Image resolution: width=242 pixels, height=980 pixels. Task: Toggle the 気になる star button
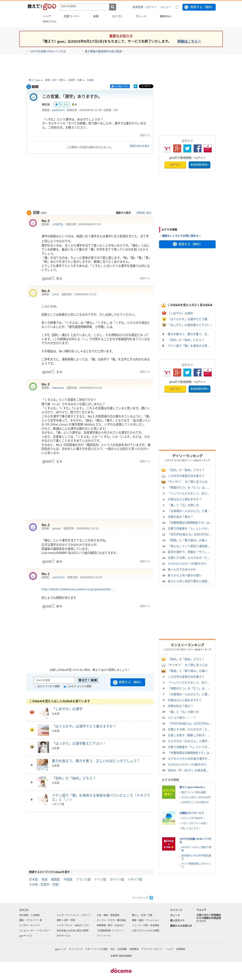[61, 104]
